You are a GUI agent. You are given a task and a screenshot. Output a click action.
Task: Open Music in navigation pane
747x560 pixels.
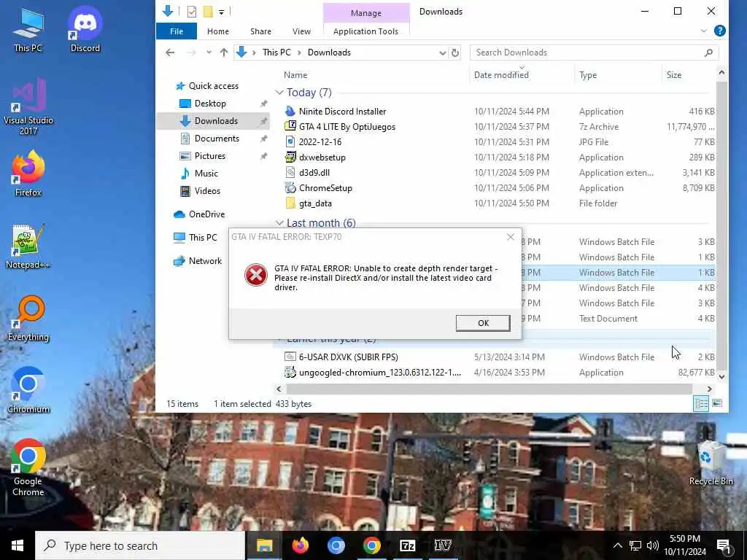click(206, 174)
